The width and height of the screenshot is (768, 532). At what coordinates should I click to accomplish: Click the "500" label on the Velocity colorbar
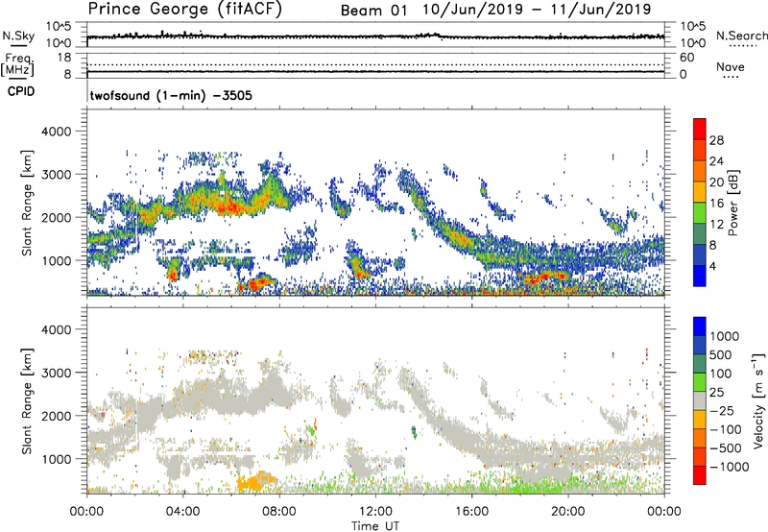721,354
